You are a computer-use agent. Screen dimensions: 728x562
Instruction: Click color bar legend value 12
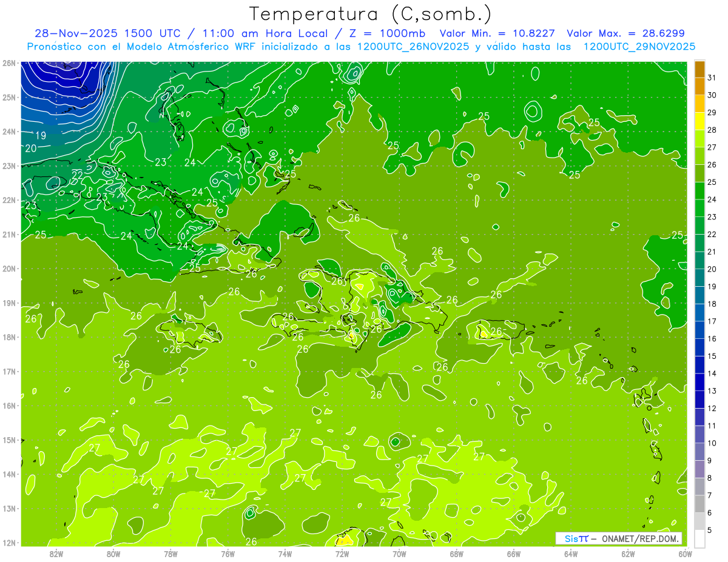coord(712,408)
